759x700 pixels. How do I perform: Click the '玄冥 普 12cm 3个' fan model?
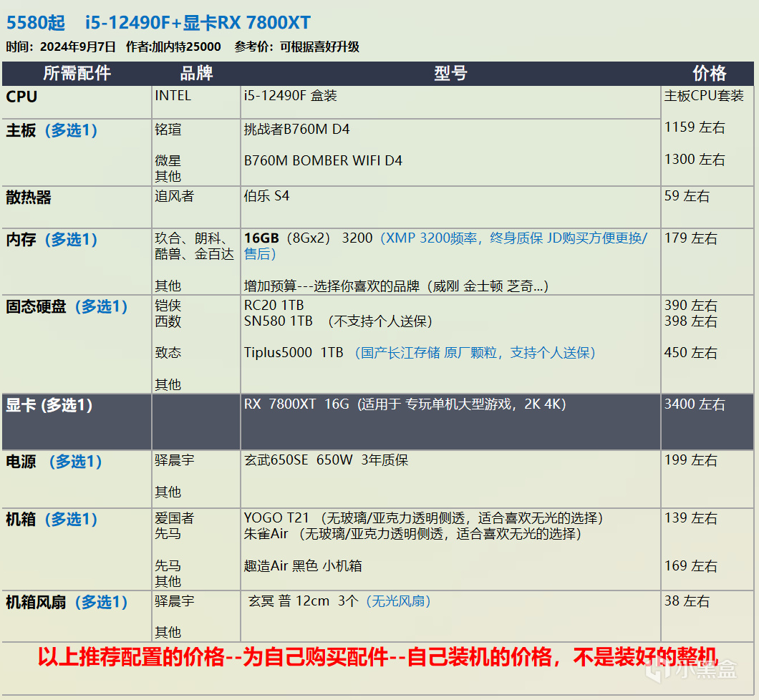(x=304, y=601)
